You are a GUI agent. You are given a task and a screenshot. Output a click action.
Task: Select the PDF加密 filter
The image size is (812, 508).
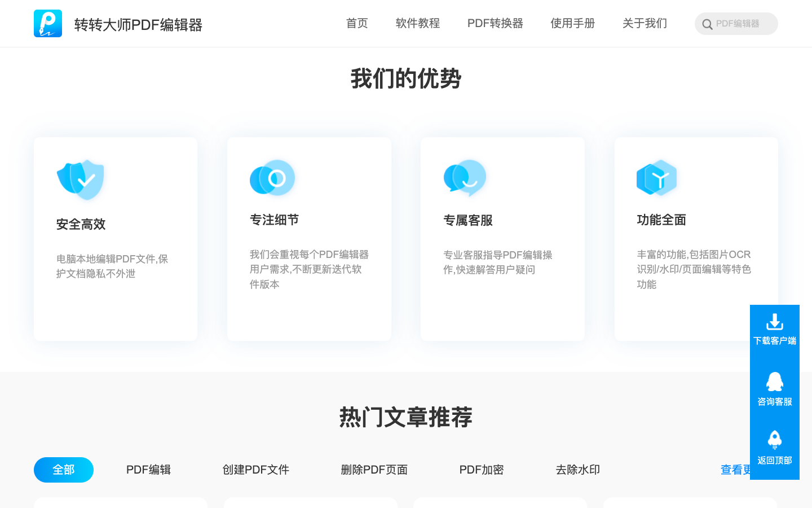coord(481,470)
